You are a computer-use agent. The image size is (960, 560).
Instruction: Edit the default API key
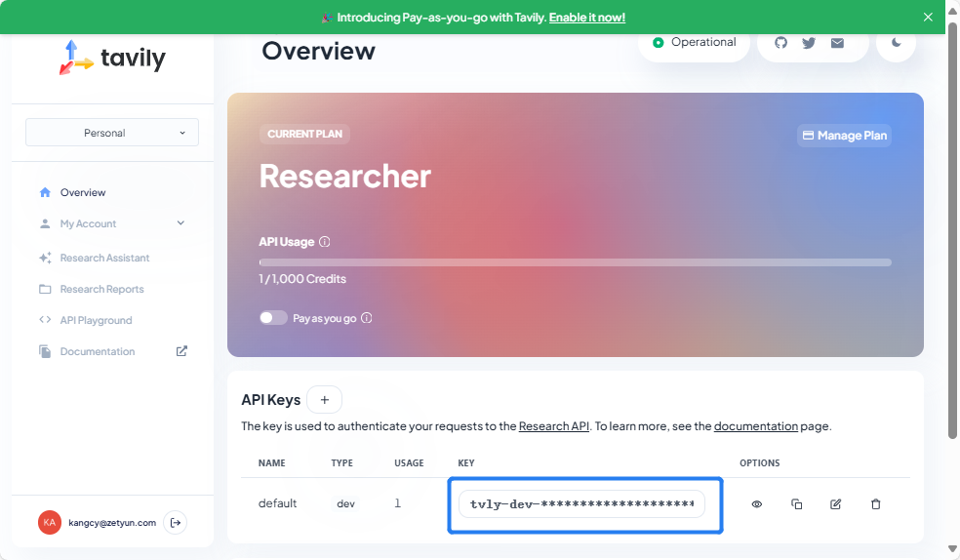(x=836, y=504)
